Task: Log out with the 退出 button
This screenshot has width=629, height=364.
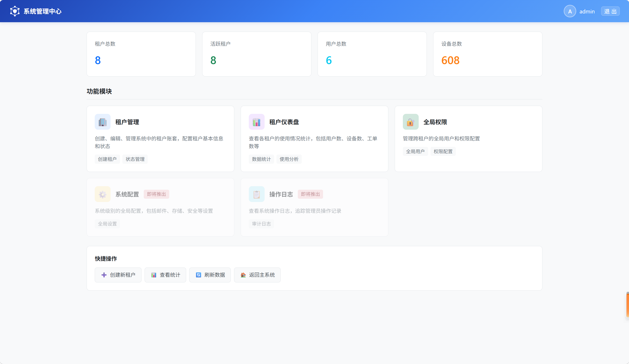Action: coord(610,11)
